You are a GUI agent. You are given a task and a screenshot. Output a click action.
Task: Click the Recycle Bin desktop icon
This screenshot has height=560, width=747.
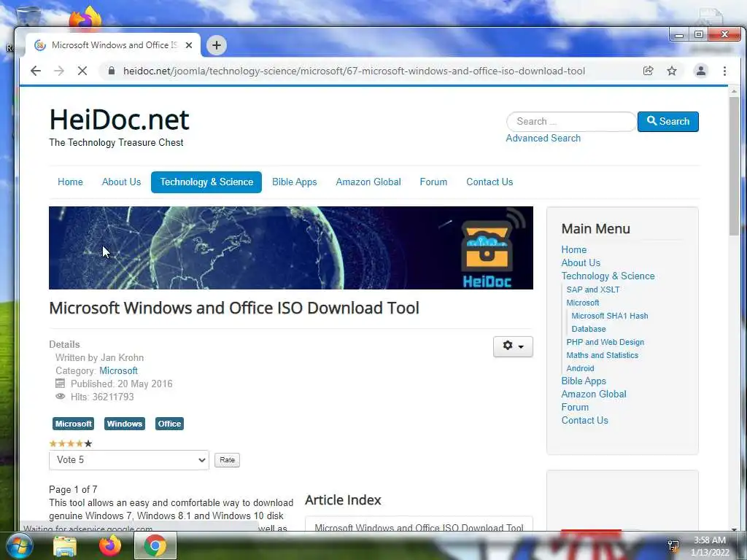coord(28,17)
